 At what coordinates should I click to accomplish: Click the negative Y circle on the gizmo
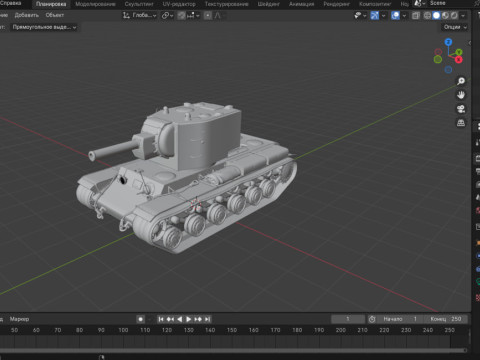click(x=438, y=59)
